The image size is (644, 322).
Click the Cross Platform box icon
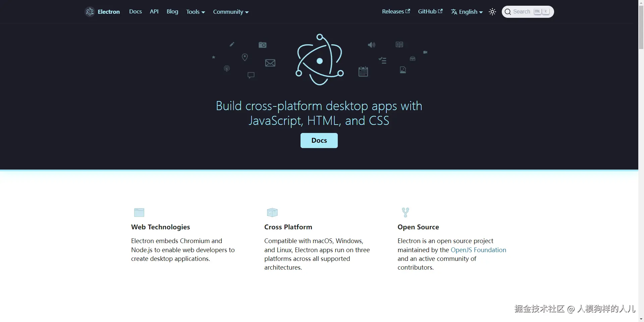[272, 212]
